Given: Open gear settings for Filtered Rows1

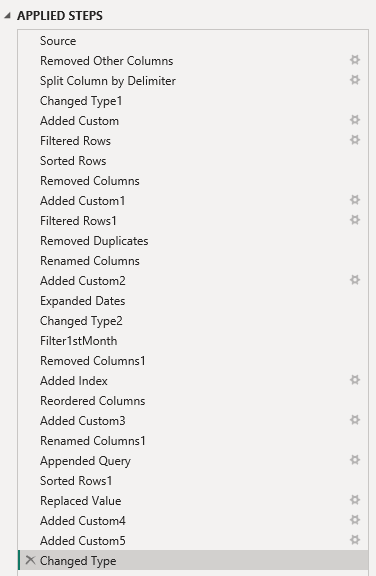Looking at the screenshot, I should coord(355,220).
